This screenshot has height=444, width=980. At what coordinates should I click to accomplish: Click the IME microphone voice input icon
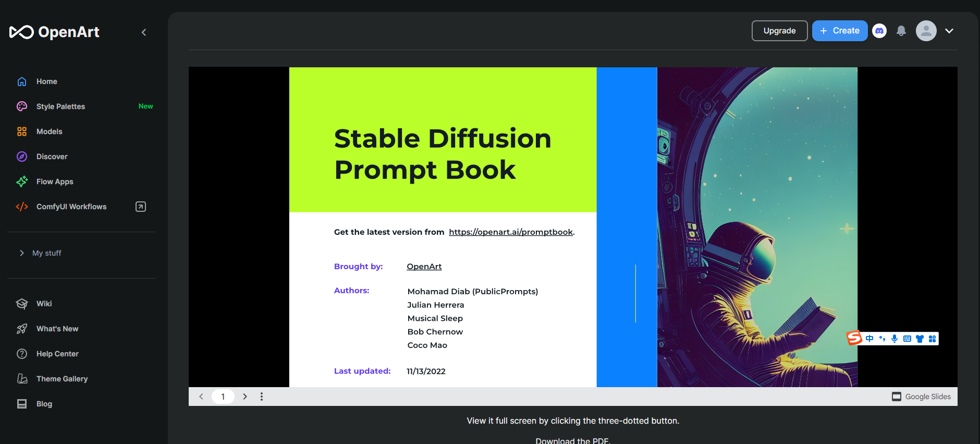pos(895,339)
